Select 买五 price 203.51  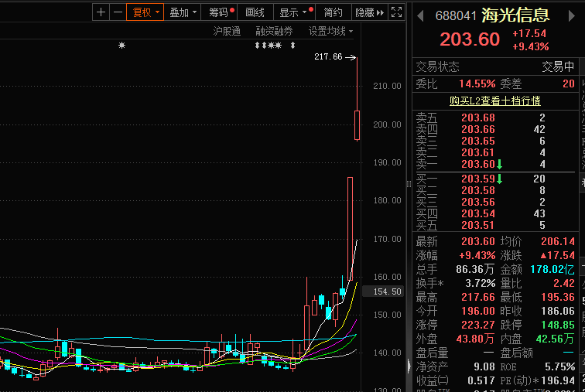[x=478, y=225]
